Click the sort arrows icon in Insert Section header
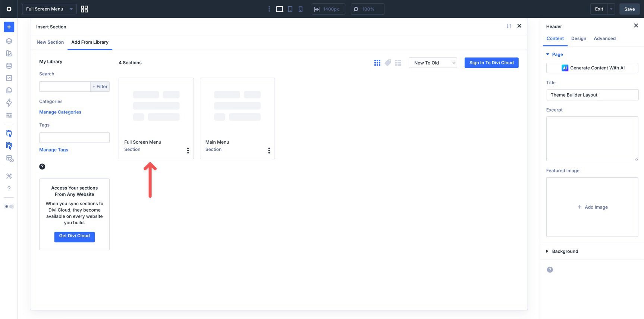Viewport: 644px width, 319px height. click(x=509, y=26)
